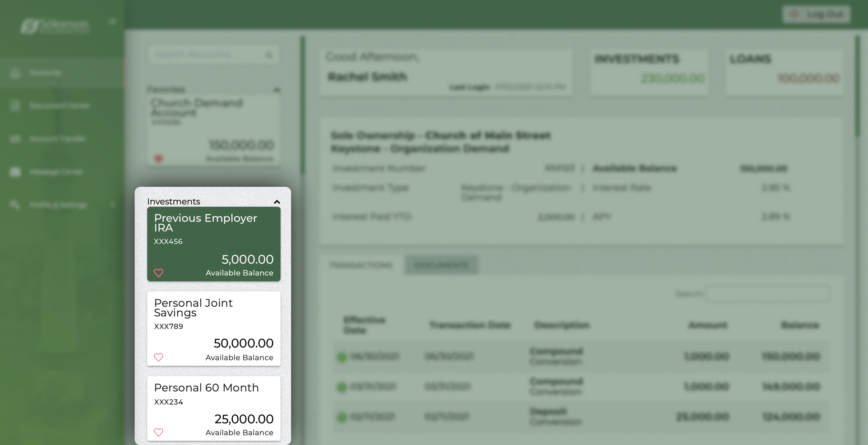
Task: Click the Account Transfer icon
Action: pos(15,139)
